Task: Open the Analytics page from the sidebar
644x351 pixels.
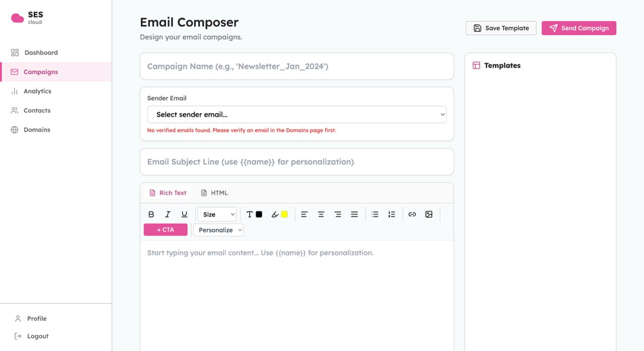Action: pos(38,91)
